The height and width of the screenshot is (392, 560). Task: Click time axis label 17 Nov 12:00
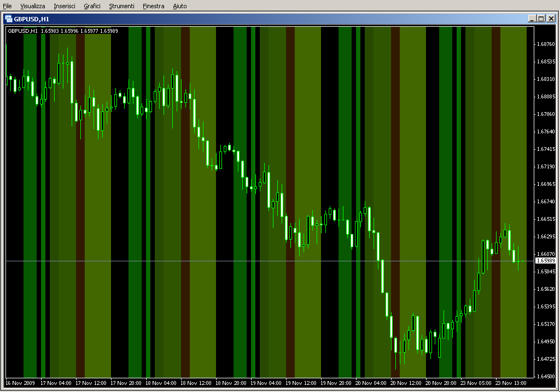click(x=91, y=383)
